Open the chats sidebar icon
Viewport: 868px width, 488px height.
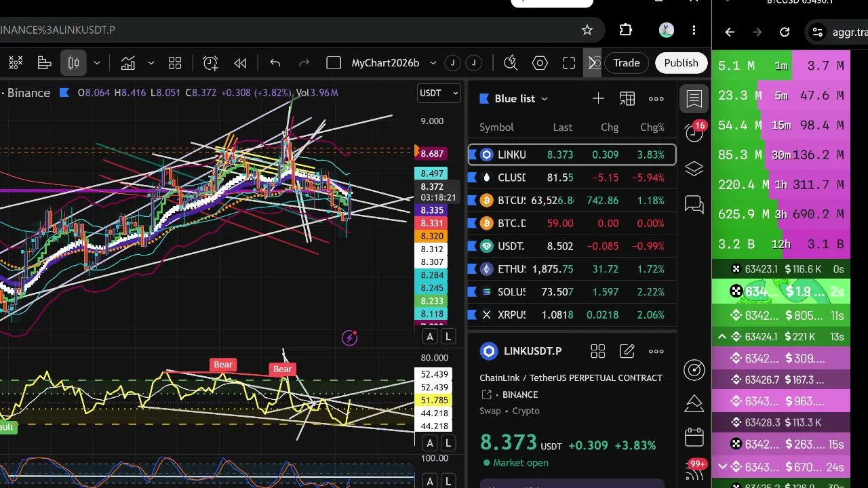(694, 204)
